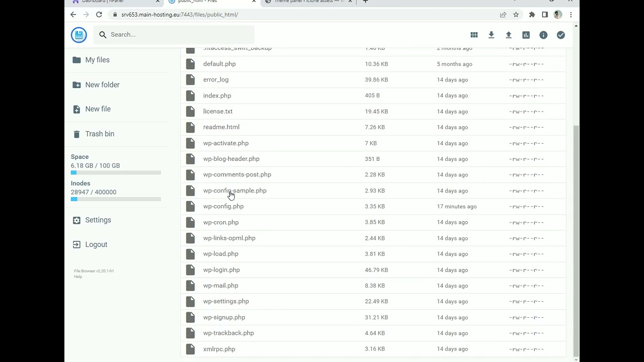This screenshot has height=362, width=644.
Task: Open the Chrome three-dot menu
Action: [571, 15]
